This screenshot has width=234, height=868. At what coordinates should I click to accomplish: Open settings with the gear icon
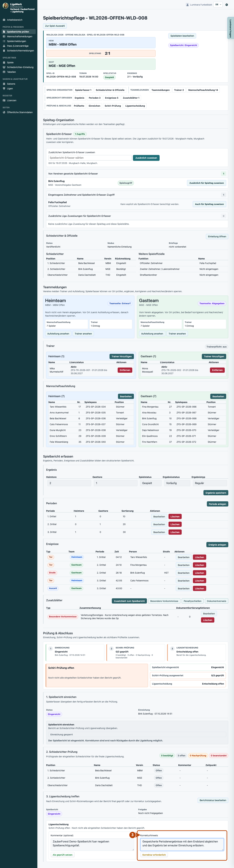click(x=227, y=5)
